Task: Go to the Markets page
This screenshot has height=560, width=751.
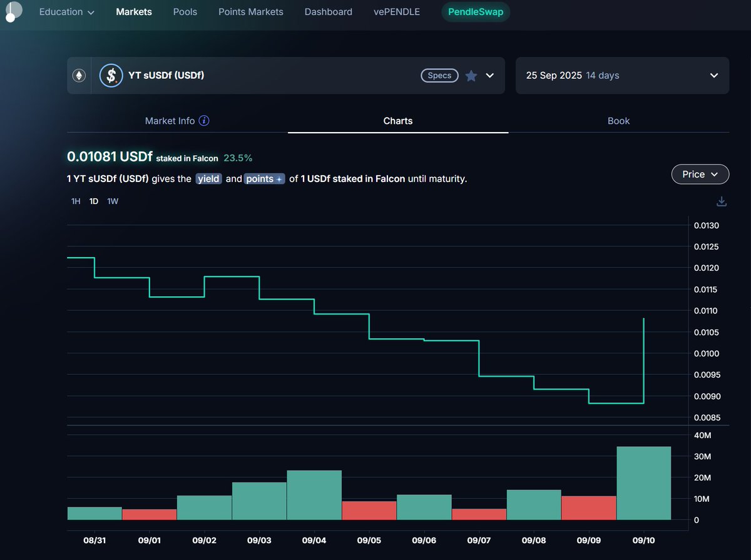Action: click(134, 12)
